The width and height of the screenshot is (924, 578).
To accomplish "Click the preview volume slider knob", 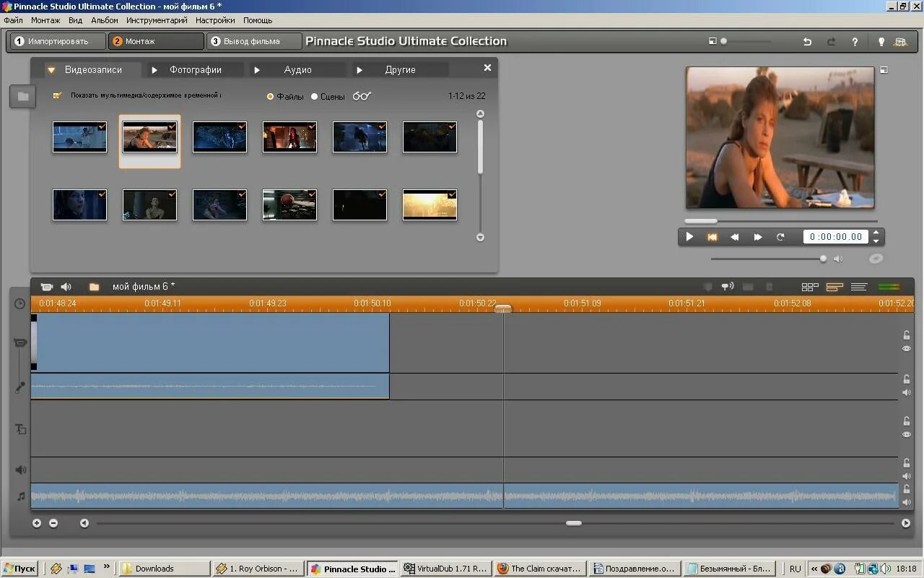I will point(823,259).
